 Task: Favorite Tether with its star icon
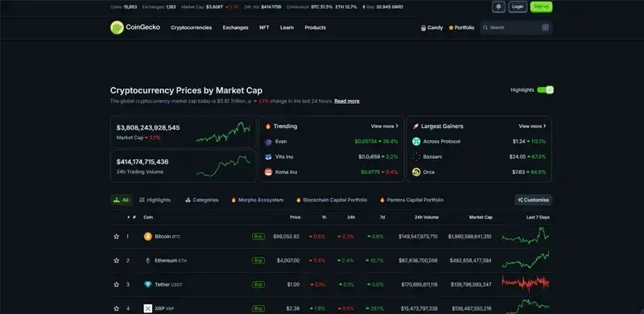(x=116, y=284)
